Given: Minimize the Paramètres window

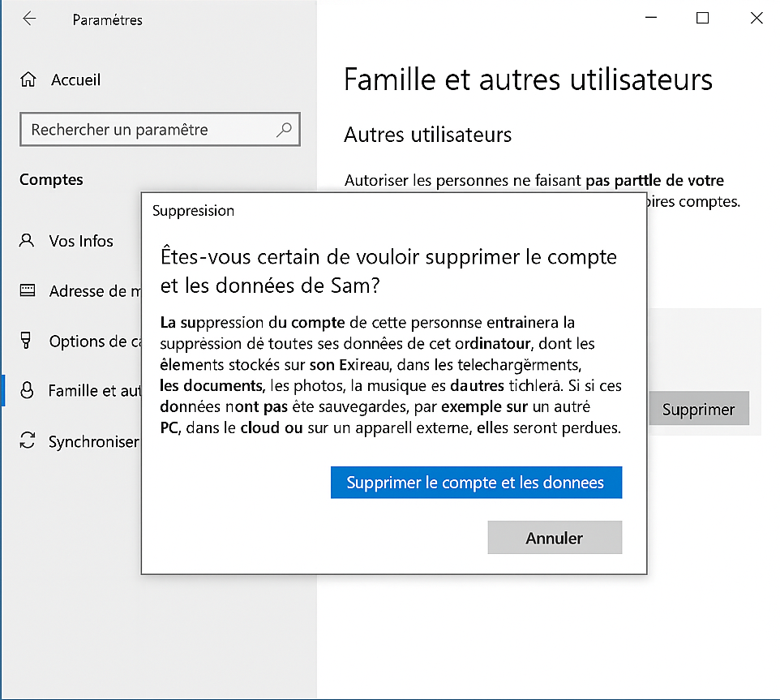Looking at the screenshot, I should (651, 18).
